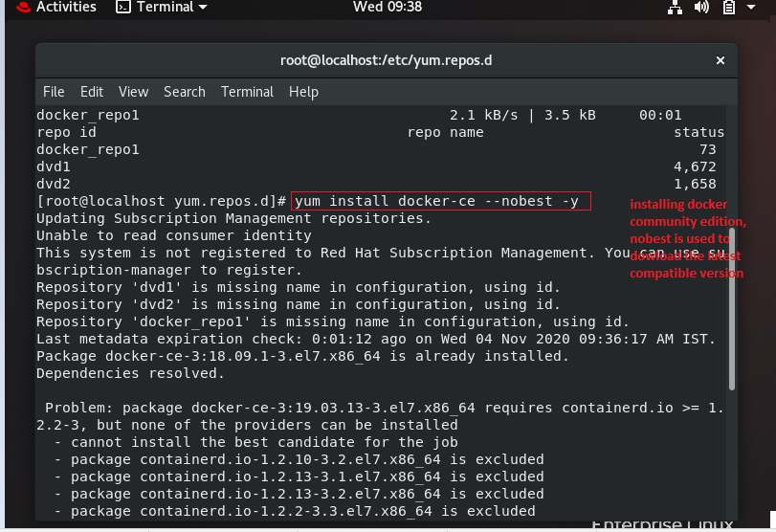
Task: Click the terminal vertical scrollbar
Action: (x=732, y=309)
